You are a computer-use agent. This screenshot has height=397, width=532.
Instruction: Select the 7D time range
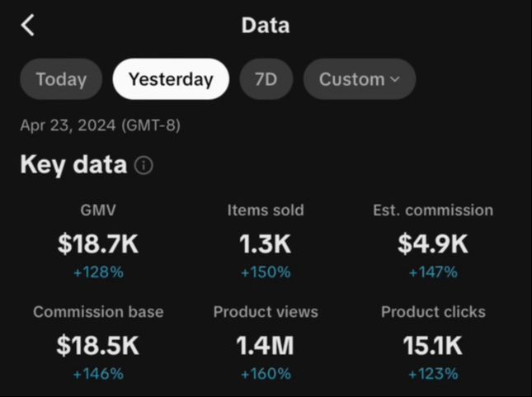click(266, 79)
